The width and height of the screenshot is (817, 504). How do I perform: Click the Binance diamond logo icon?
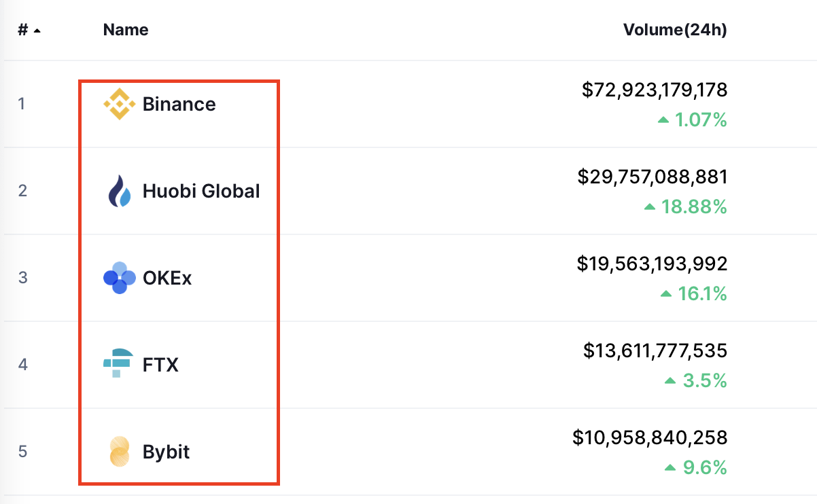point(120,104)
